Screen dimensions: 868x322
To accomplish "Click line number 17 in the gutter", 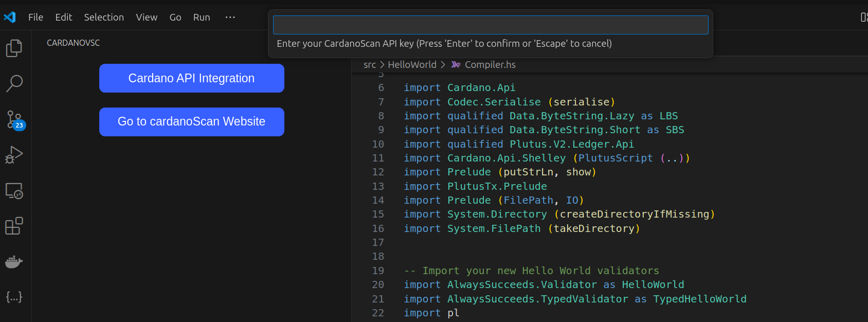I will point(378,242).
